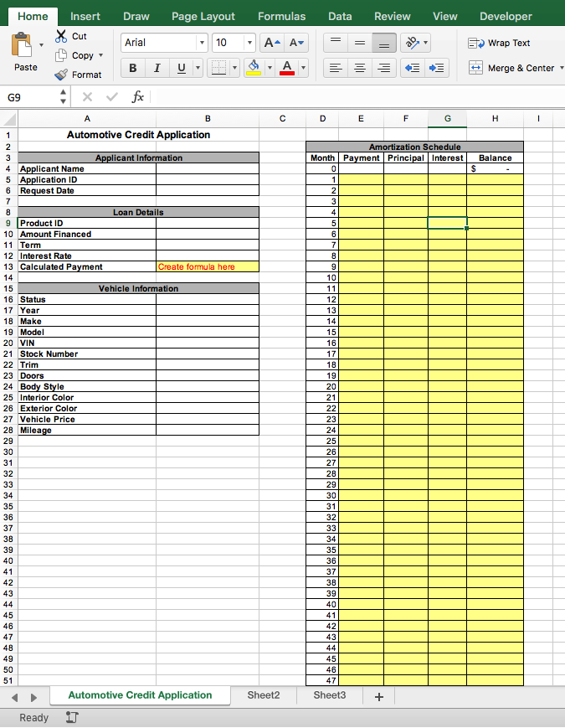Toggle middle vertical alignment

pos(359,43)
